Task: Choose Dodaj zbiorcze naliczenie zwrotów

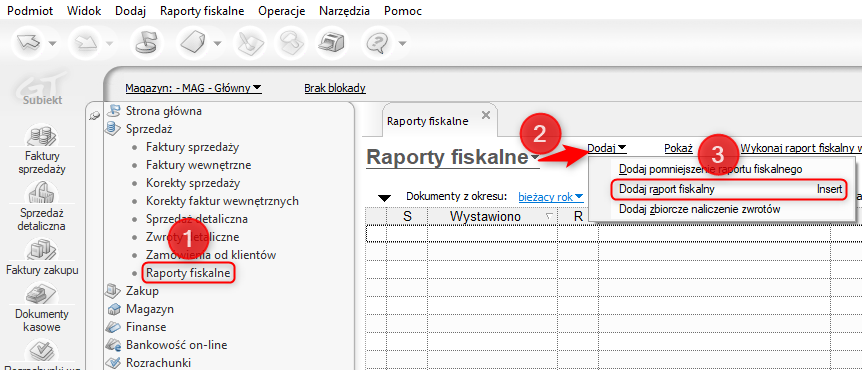Action: click(x=722, y=209)
